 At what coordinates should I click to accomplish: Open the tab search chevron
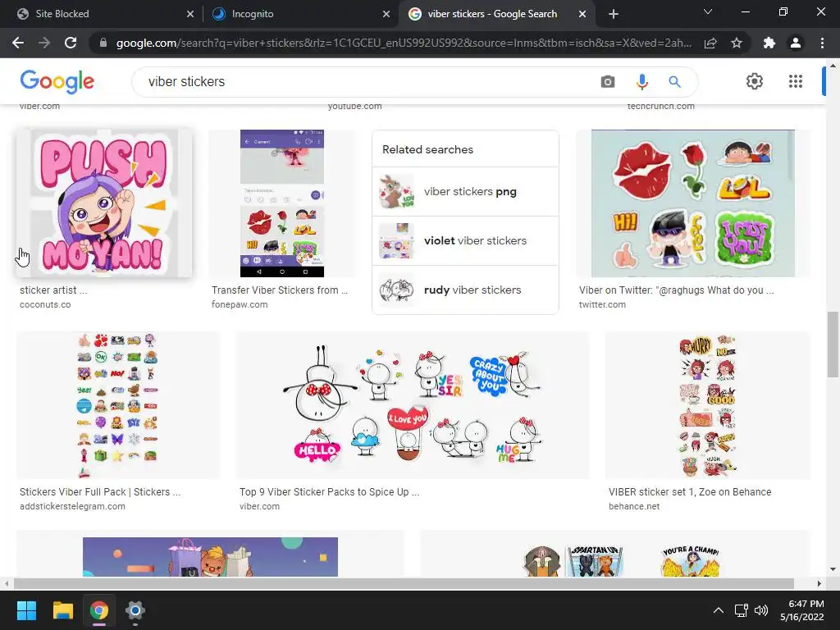tap(708, 11)
